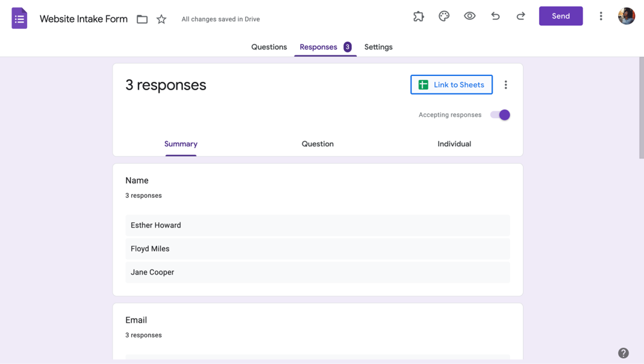
Task: Click the Send button
Action: point(561,16)
